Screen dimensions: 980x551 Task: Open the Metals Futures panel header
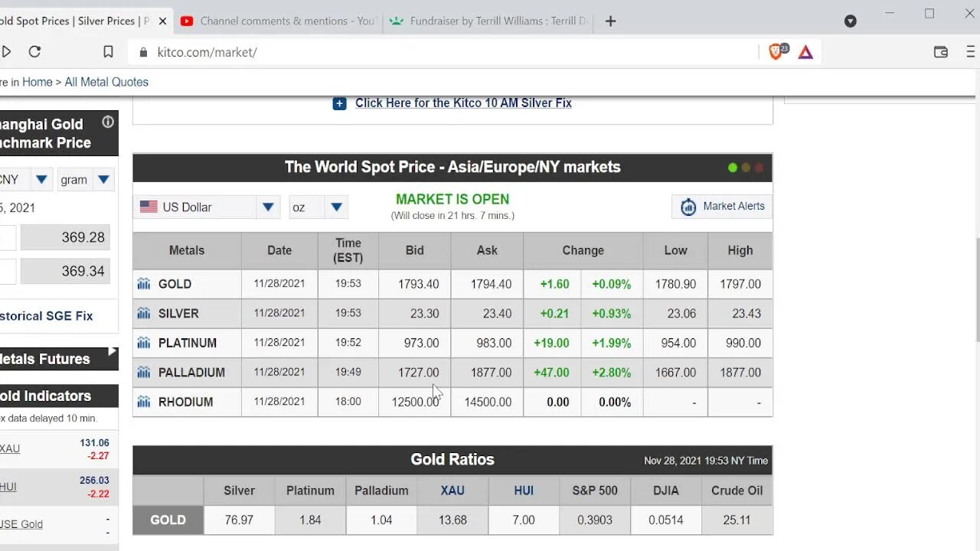point(59,358)
